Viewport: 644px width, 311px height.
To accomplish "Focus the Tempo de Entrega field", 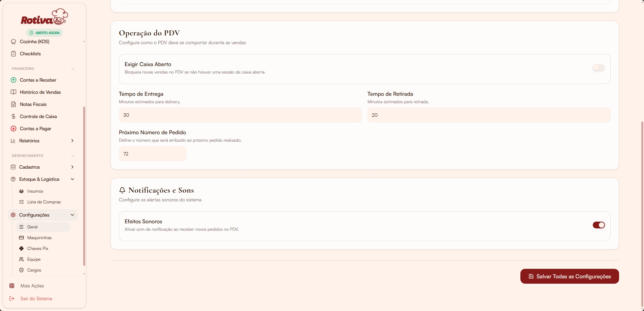I will click(x=240, y=115).
